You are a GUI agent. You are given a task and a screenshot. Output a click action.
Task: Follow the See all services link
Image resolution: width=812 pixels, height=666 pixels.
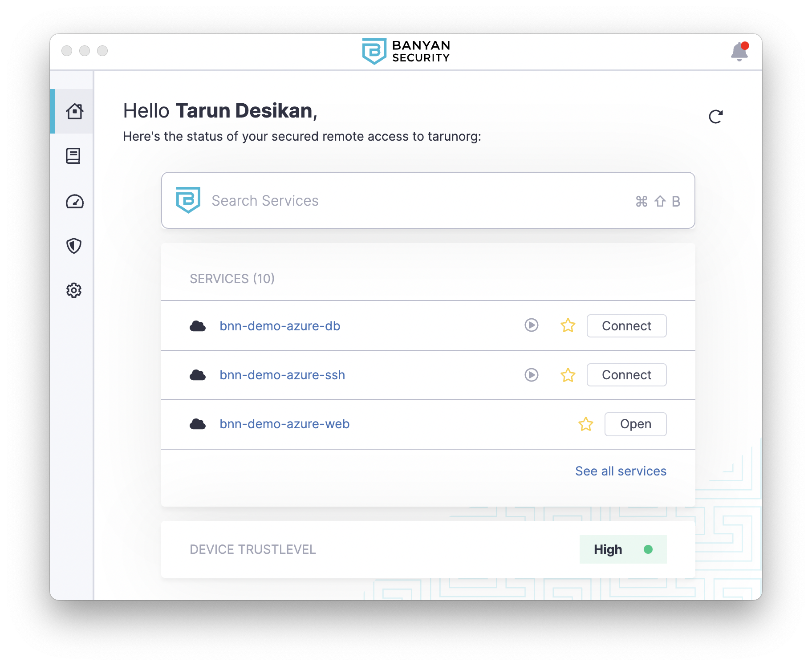coord(621,471)
